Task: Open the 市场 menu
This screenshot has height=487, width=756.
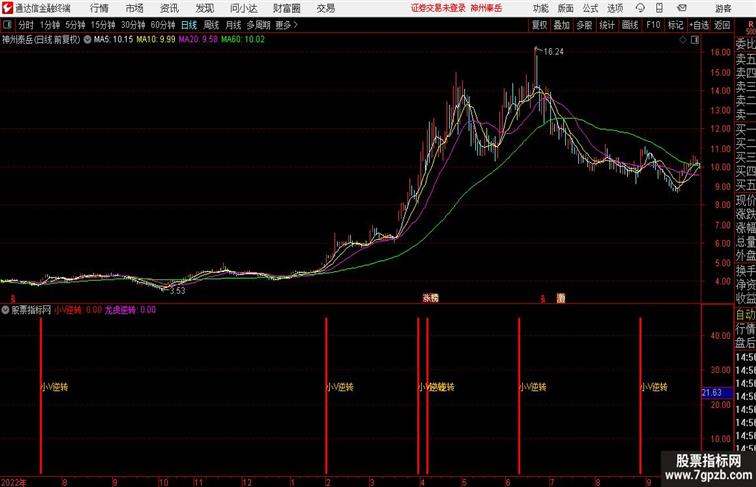Action: tap(135, 8)
